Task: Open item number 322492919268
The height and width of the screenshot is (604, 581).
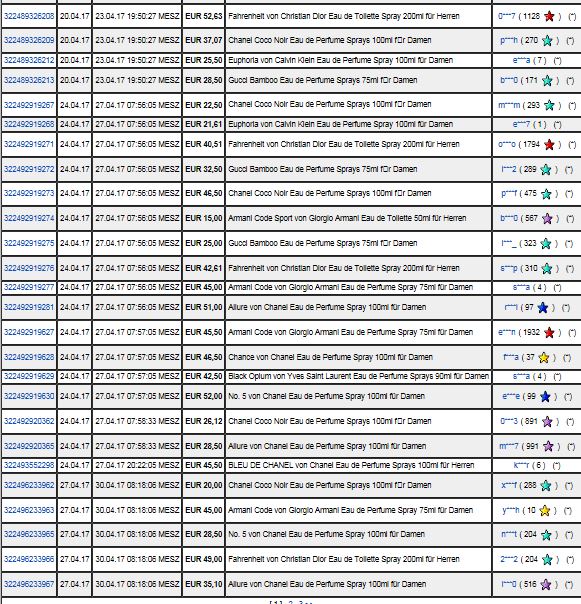Action: [x=29, y=124]
